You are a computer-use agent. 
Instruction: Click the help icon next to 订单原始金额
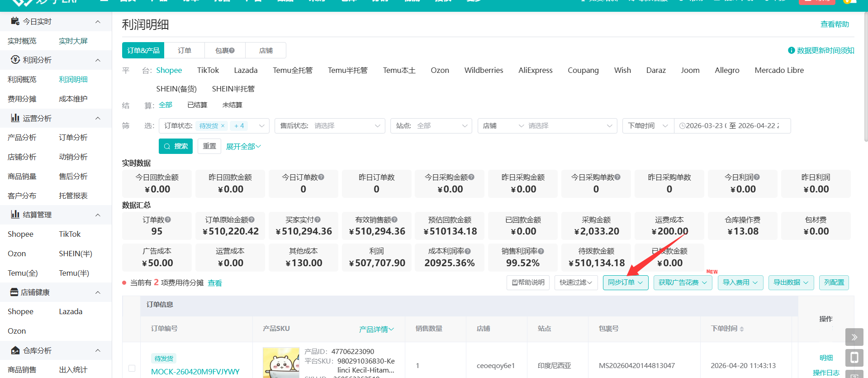click(251, 220)
